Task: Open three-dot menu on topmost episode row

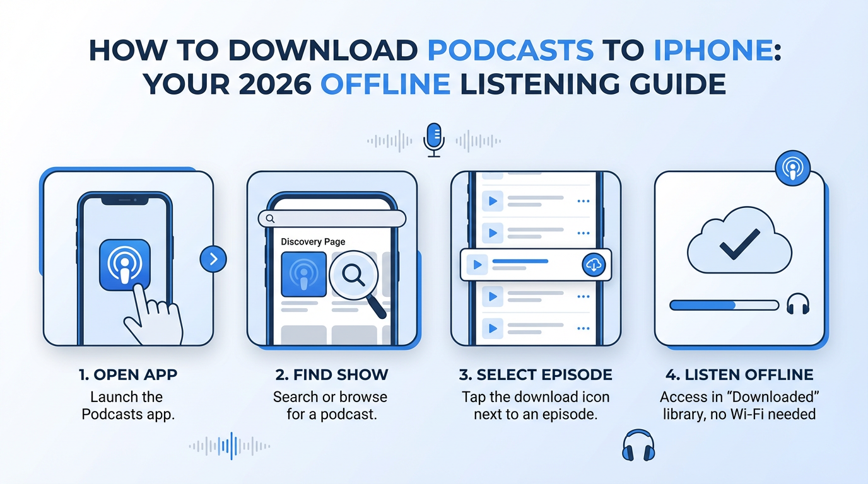Action: click(x=584, y=201)
